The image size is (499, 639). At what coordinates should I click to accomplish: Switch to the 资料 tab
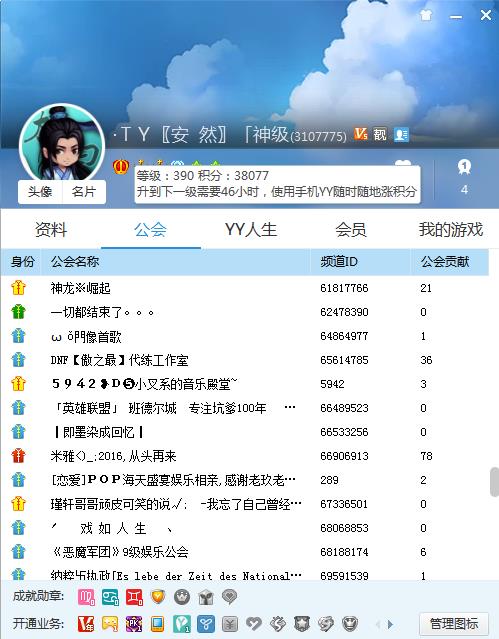(51, 229)
